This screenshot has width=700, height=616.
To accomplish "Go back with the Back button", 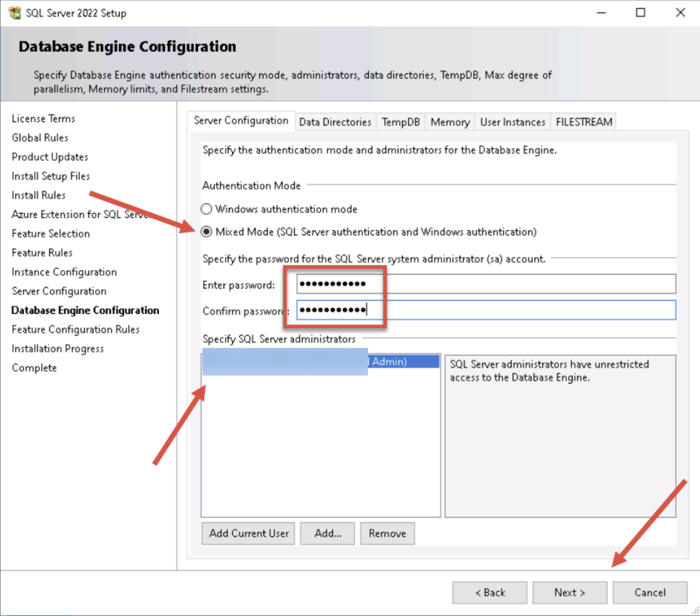I will 490,593.
